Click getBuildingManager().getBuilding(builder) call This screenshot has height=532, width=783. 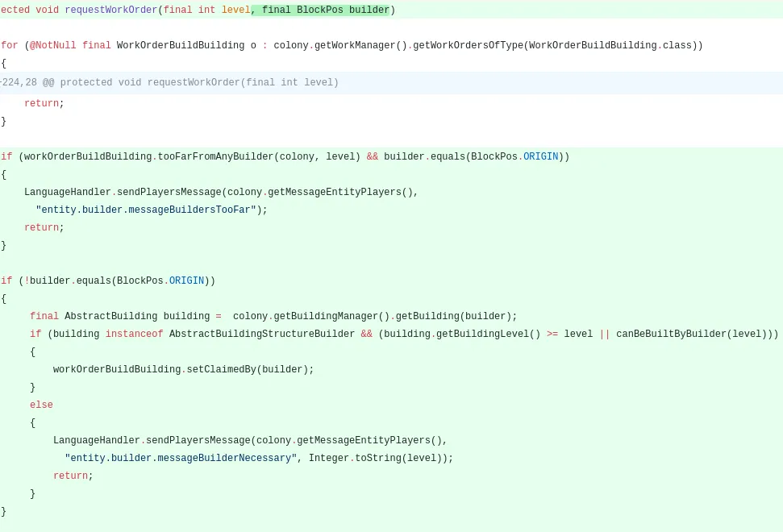tap(392, 316)
